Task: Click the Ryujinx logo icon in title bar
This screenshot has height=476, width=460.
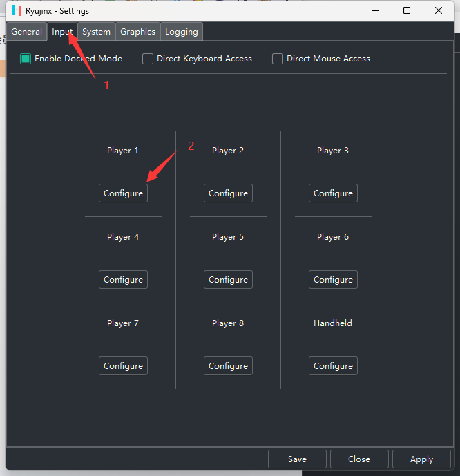Action: [17, 10]
